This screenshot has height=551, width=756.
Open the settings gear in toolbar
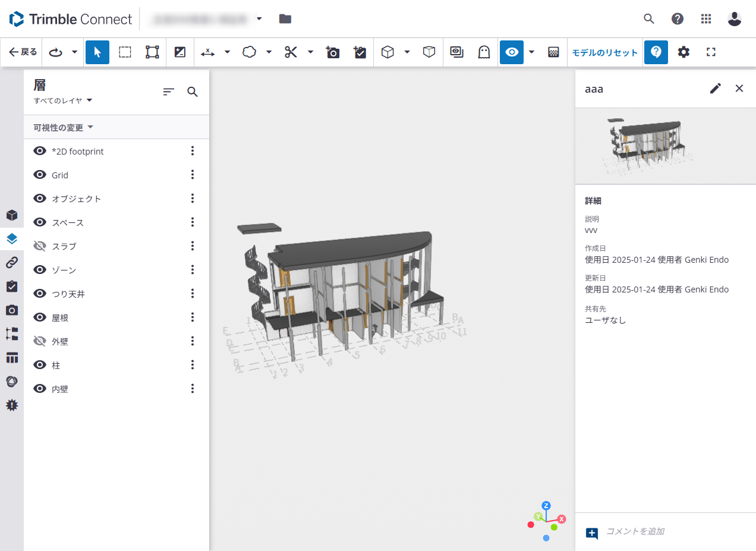(683, 52)
